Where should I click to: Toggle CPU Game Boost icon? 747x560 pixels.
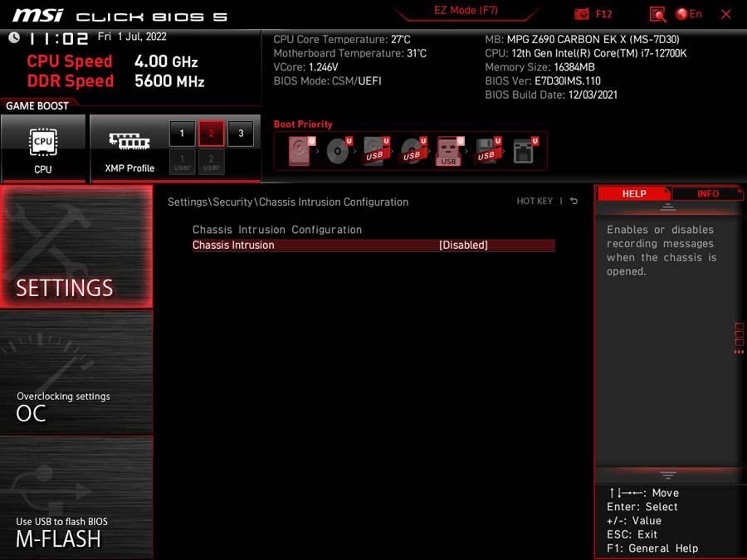click(x=43, y=149)
